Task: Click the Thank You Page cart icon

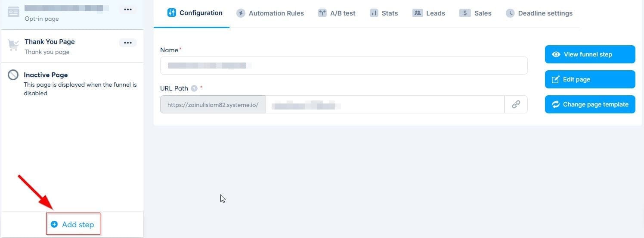Action: 13,45
